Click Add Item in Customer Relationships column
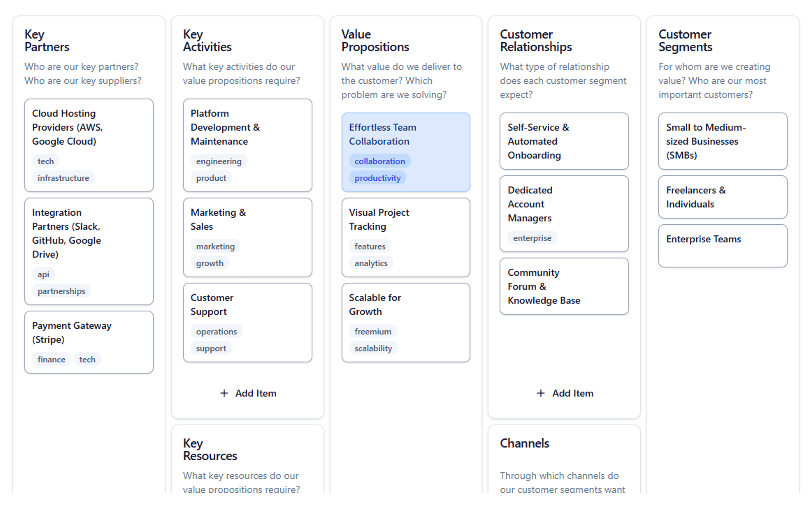 point(564,393)
